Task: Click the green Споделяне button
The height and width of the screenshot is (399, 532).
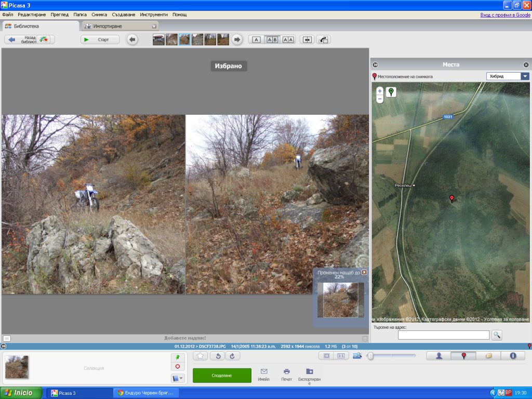Action: (x=222, y=375)
